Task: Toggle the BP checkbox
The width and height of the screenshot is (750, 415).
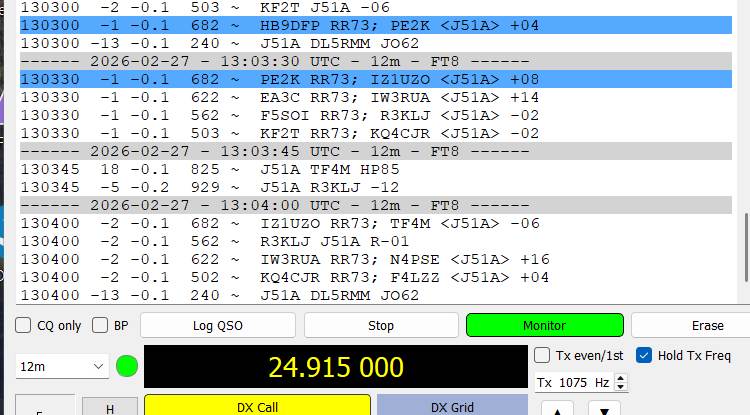Action: click(100, 325)
